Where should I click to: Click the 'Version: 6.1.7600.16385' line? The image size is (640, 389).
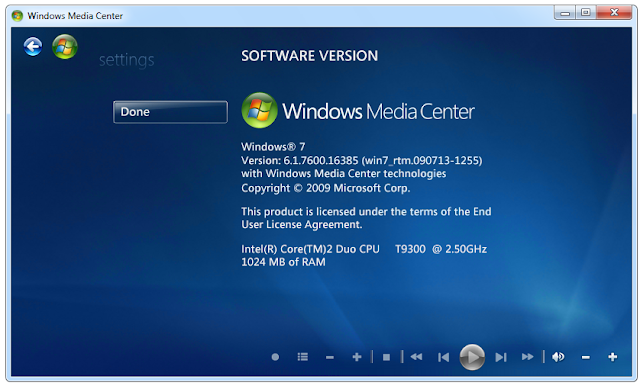click(x=362, y=160)
